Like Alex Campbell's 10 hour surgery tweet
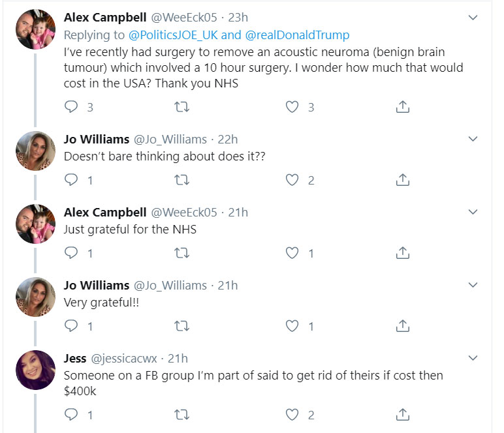The width and height of the screenshot is (504, 433). [292, 106]
